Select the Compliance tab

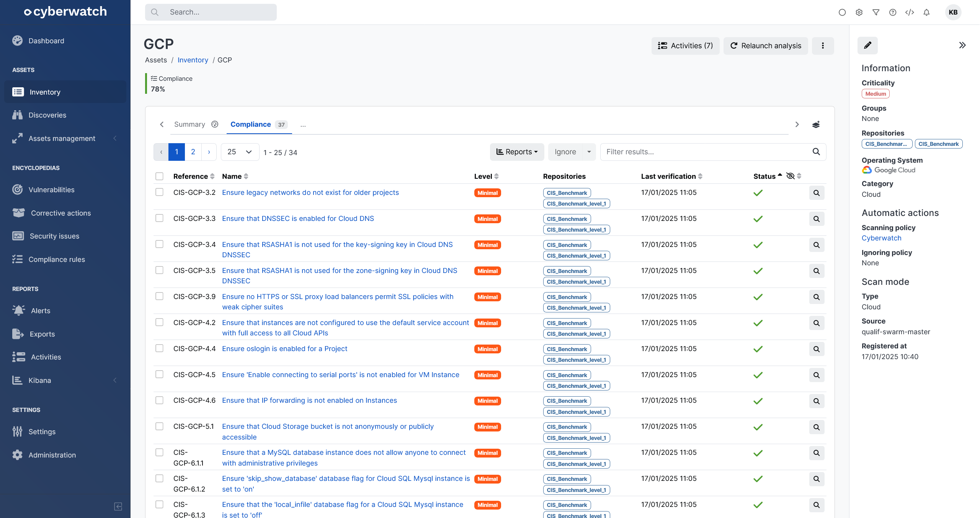[259, 124]
